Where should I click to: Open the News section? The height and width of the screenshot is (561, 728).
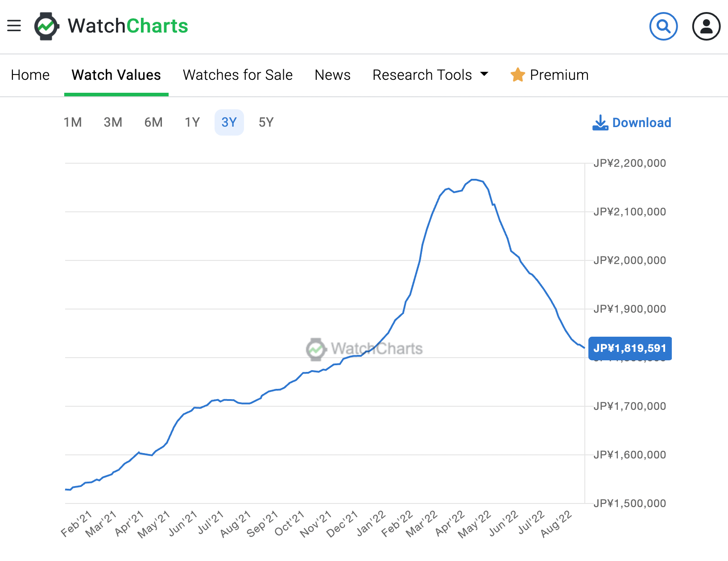tap(332, 75)
